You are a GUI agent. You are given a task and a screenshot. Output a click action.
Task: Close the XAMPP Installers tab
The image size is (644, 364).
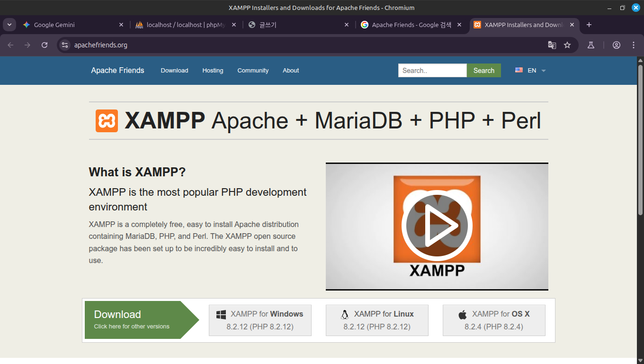pos(572,25)
